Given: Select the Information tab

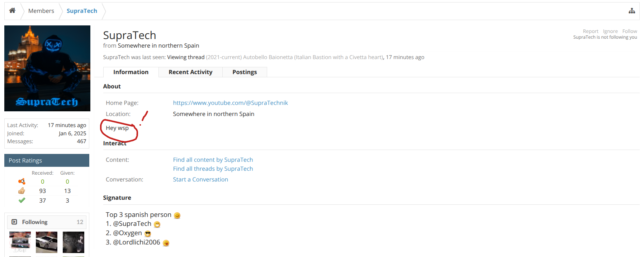Looking at the screenshot, I should [x=131, y=72].
